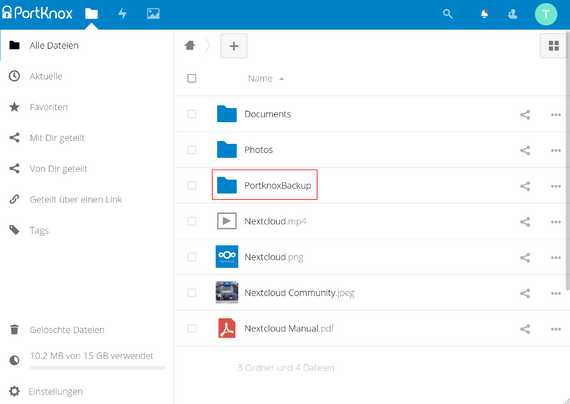Viewport: 570px width, 404px height.
Task: Open Nextcloud.mp4 file name
Action: point(275,221)
